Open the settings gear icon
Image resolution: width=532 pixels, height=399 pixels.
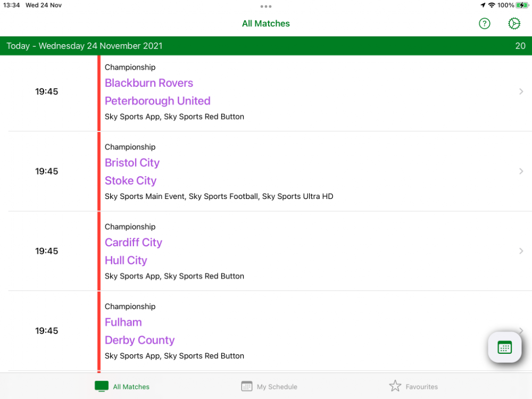click(x=514, y=23)
